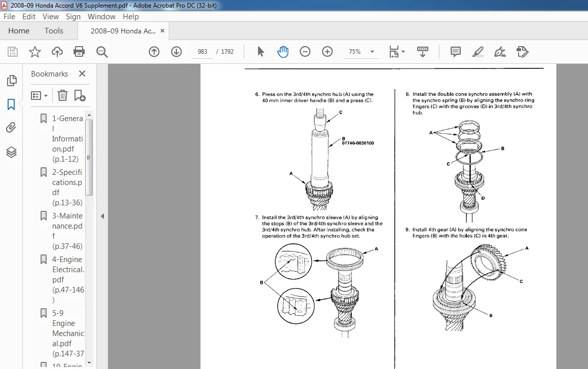Click step 9 text about 4th gear

click(x=469, y=233)
